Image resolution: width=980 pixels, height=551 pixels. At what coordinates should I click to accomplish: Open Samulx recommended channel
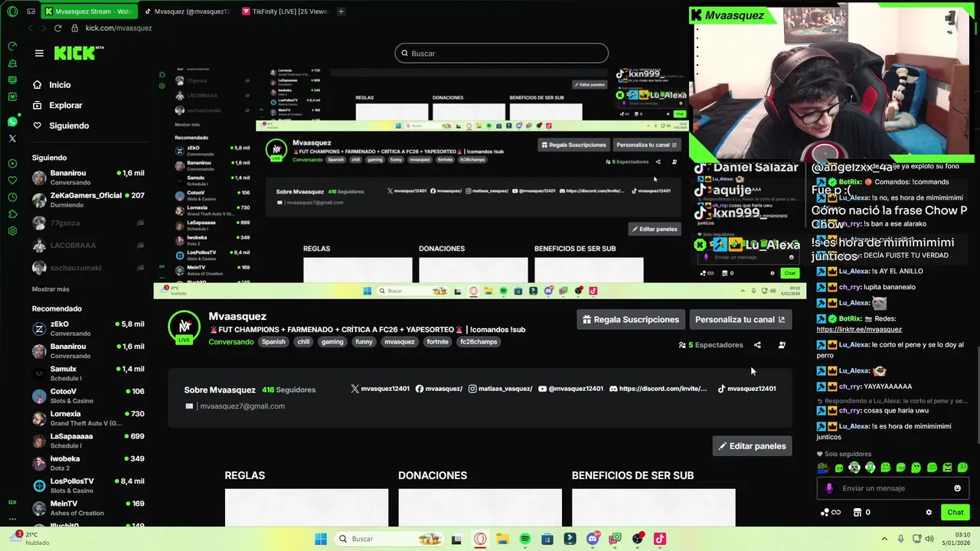coord(88,373)
